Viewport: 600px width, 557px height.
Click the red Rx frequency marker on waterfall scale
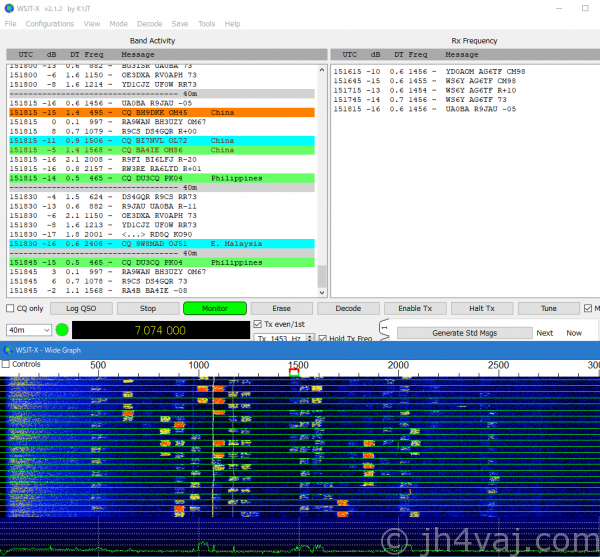coord(293,372)
